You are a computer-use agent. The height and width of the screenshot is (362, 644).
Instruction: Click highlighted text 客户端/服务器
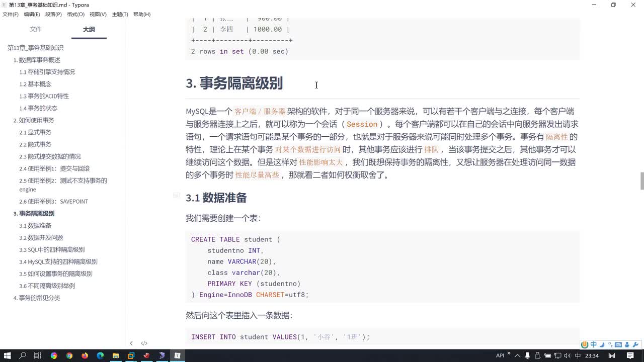[260, 112]
